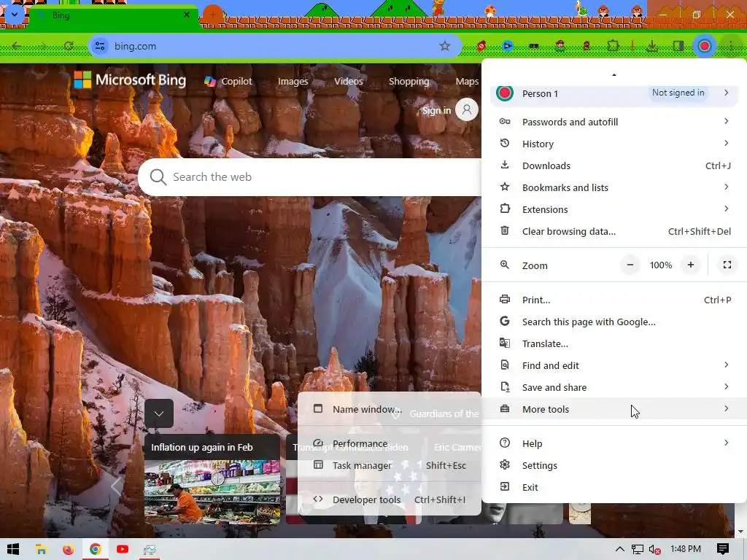Collapse news feed with the chevron button
The image size is (747, 560).
pyautogui.click(x=159, y=413)
